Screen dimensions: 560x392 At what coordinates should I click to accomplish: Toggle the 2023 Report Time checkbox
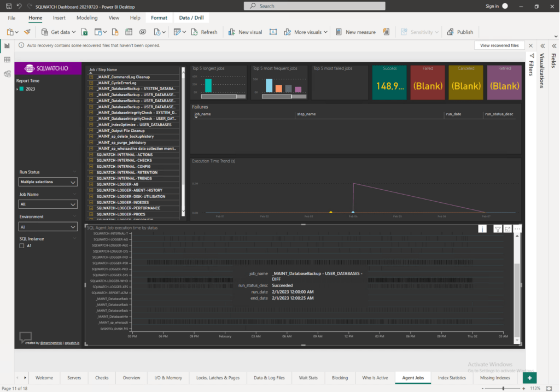21,89
